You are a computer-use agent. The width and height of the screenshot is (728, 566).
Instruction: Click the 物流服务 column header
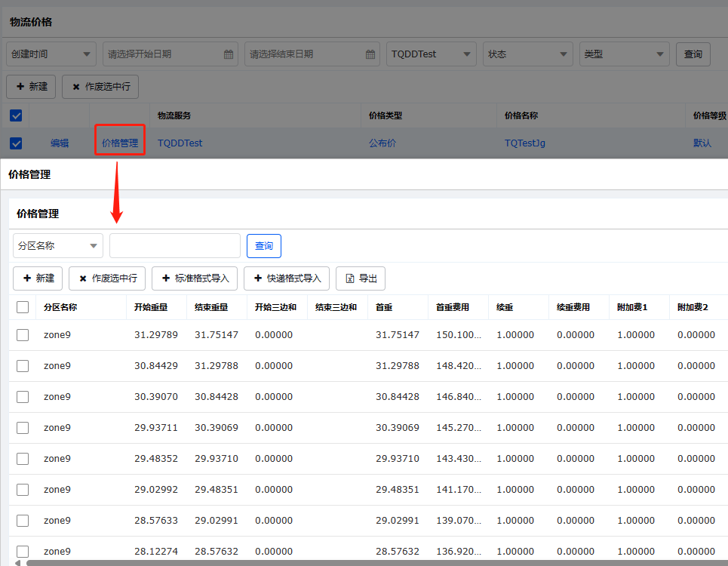[x=174, y=115]
